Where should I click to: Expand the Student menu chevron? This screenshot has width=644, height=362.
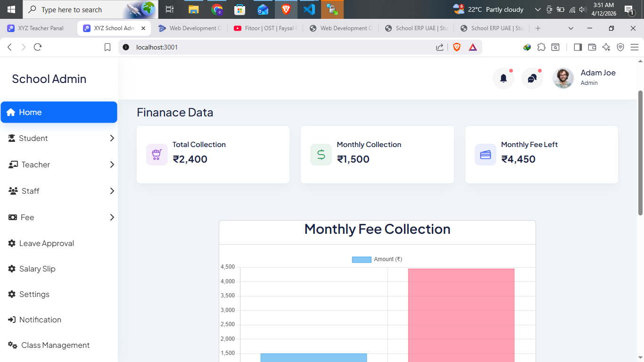[x=112, y=138]
